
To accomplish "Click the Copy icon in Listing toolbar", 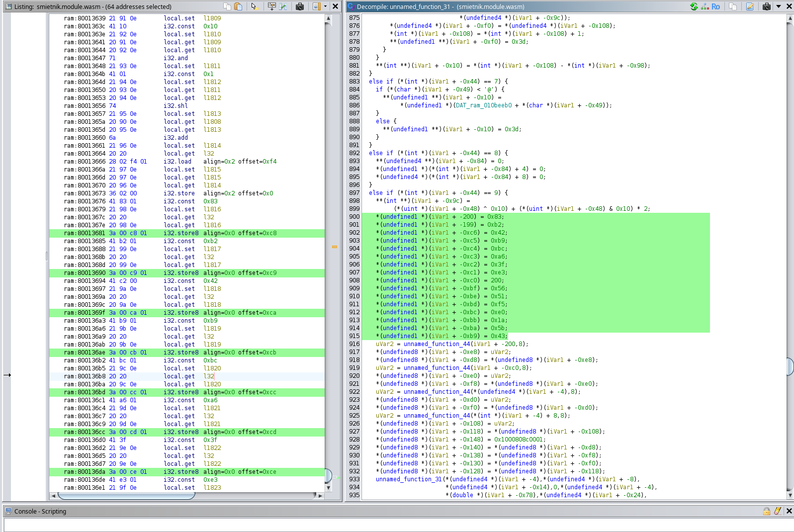I will (x=227, y=6).
